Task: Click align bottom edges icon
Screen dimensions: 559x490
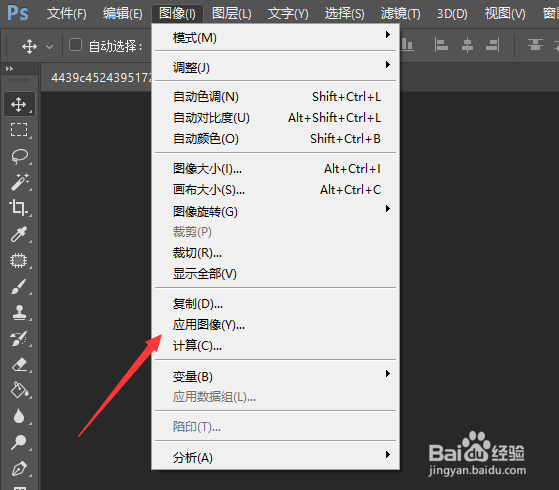Action: point(407,45)
